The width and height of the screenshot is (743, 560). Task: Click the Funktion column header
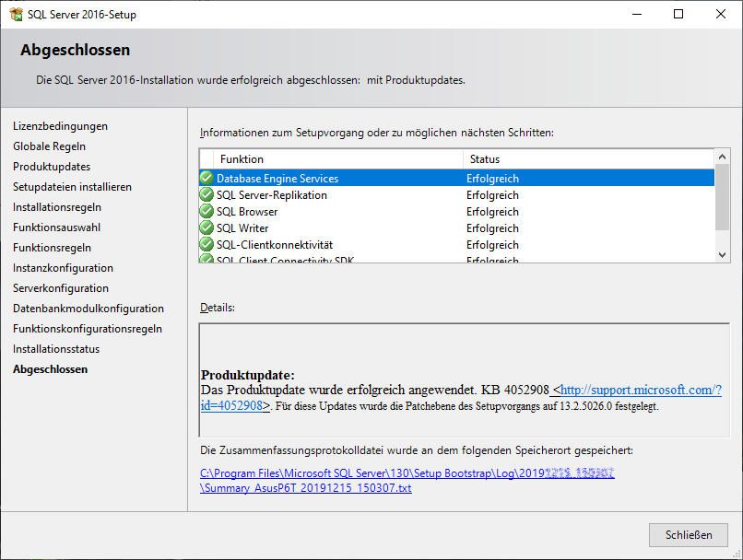242,159
